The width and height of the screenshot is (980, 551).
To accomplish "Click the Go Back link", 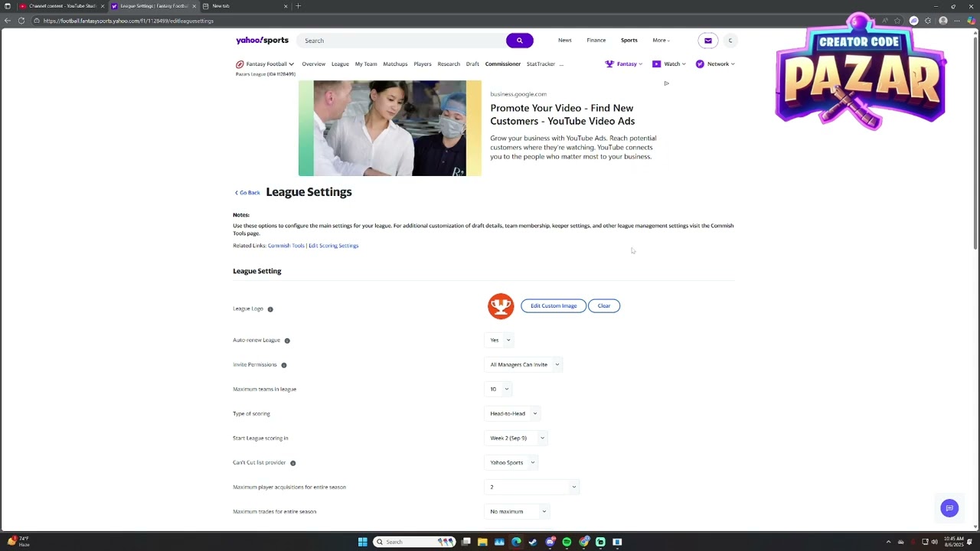I will (247, 193).
